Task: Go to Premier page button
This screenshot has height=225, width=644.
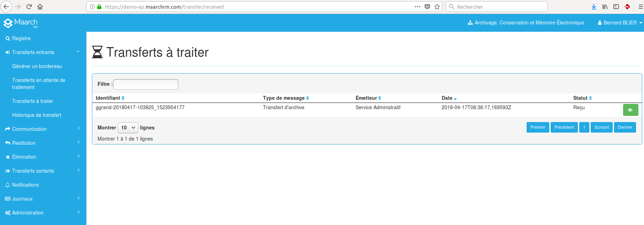Action: (538, 127)
